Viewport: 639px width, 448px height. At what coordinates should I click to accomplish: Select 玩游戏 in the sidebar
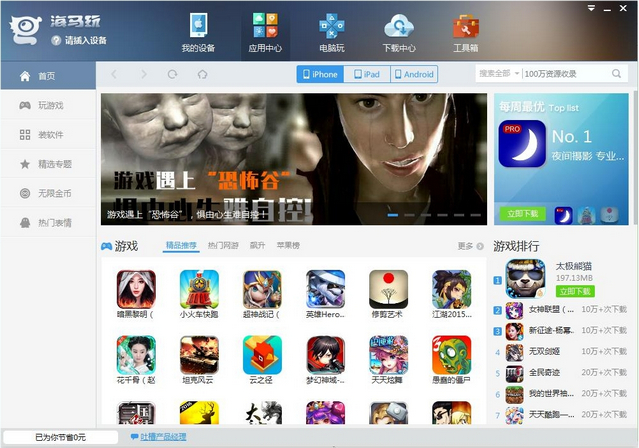click(x=48, y=106)
